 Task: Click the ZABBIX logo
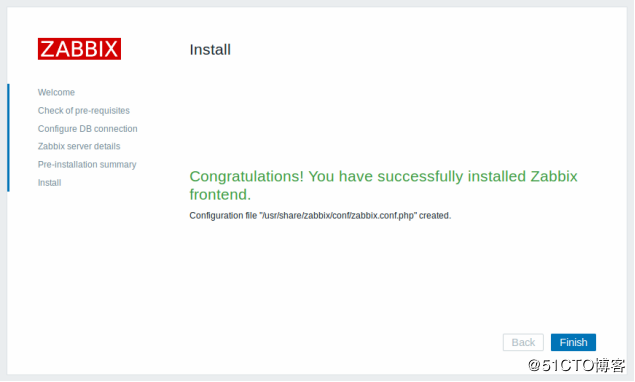pyautogui.click(x=79, y=49)
